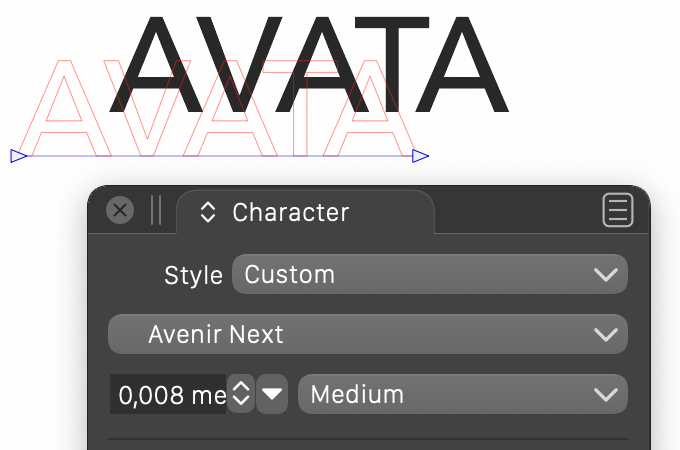This screenshot has height=450, width=680.
Task: Select the solid black AVATA text
Action: point(309,64)
